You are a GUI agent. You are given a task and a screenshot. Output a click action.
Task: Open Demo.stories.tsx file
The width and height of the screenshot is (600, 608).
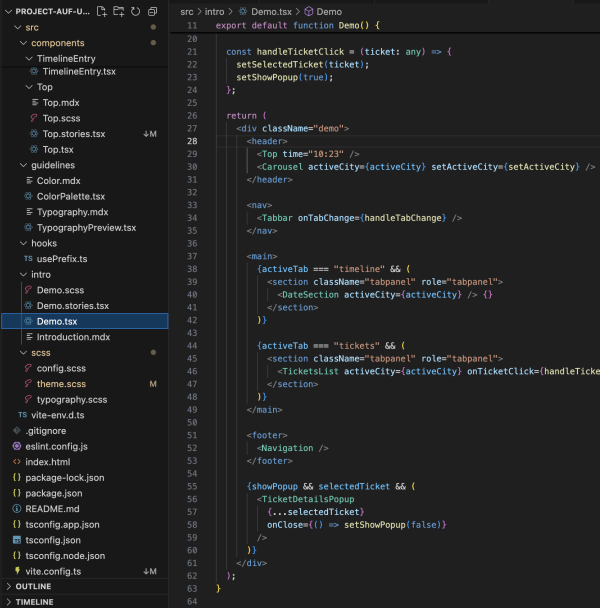pos(73,306)
